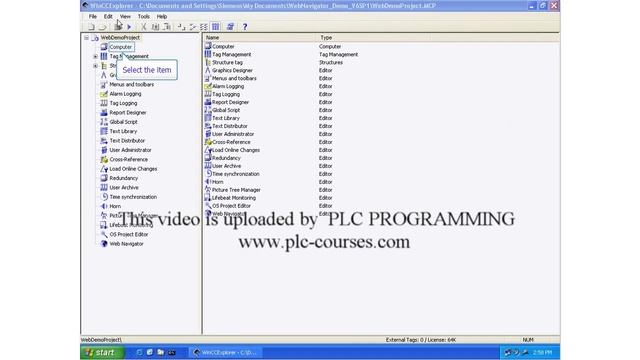Image resolution: width=640 pixels, height=360 pixels.
Task: Click Text Distributor icon in navigation tree
Action: pyautogui.click(x=104, y=141)
